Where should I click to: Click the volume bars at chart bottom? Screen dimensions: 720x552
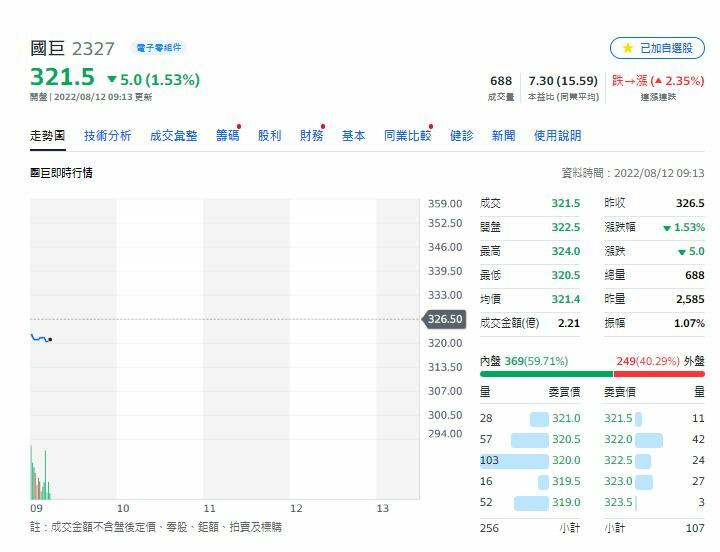coord(40,473)
